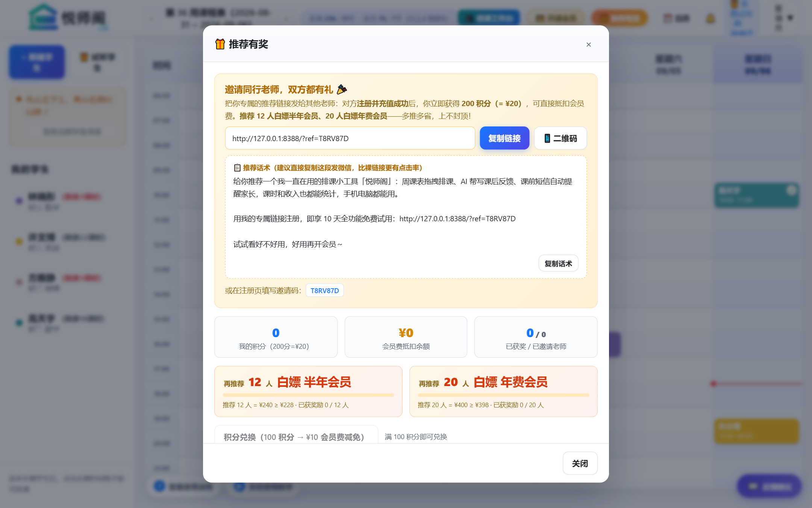Click the party popper icon in the heading
This screenshot has width=812, height=508.
point(342,89)
